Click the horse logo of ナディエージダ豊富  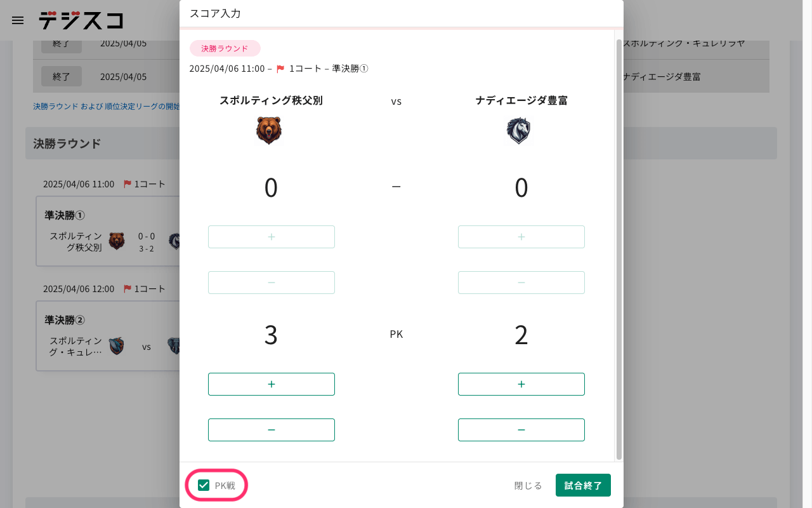(518, 131)
